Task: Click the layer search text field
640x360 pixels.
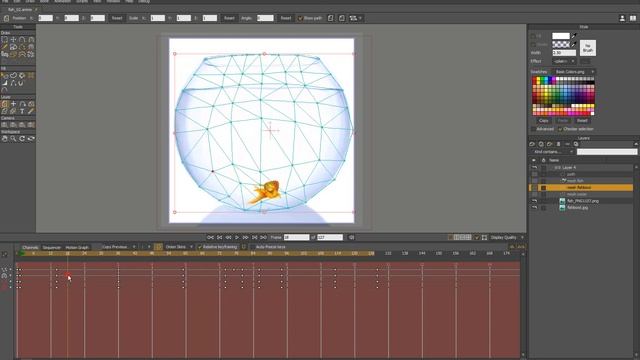Action: point(607,152)
